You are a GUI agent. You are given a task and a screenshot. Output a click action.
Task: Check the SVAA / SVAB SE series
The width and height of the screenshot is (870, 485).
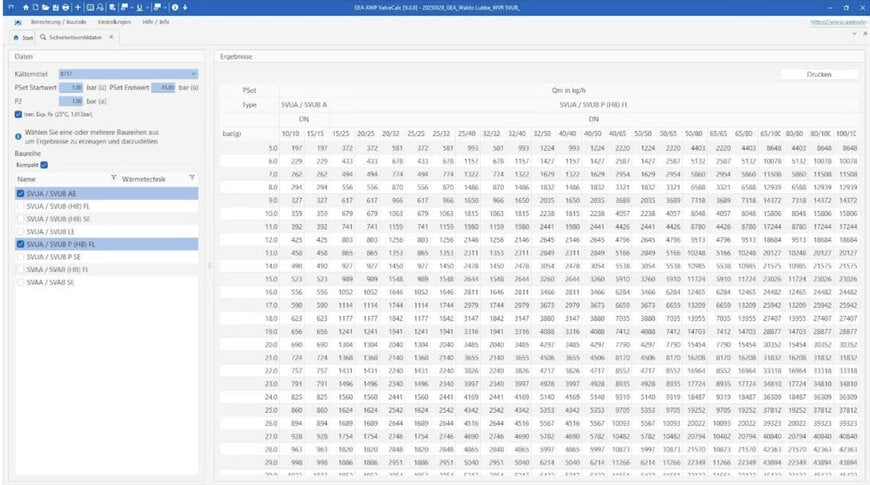[21, 282]
